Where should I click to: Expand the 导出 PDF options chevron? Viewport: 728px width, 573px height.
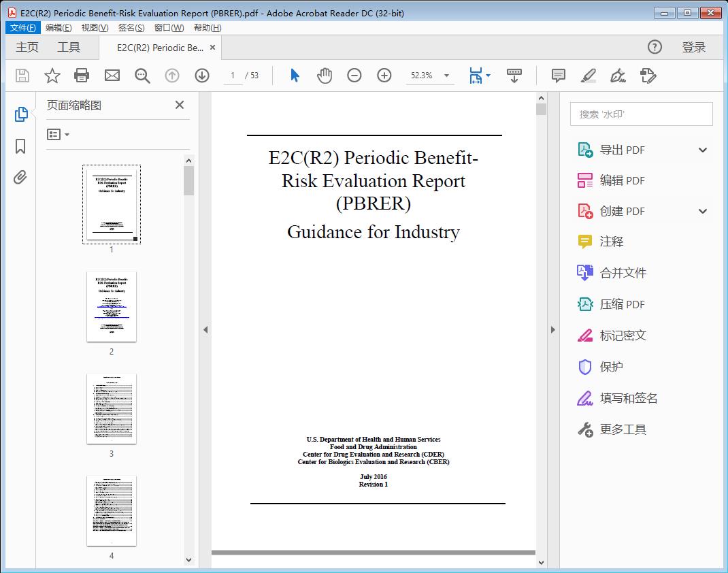pos(701,149)
